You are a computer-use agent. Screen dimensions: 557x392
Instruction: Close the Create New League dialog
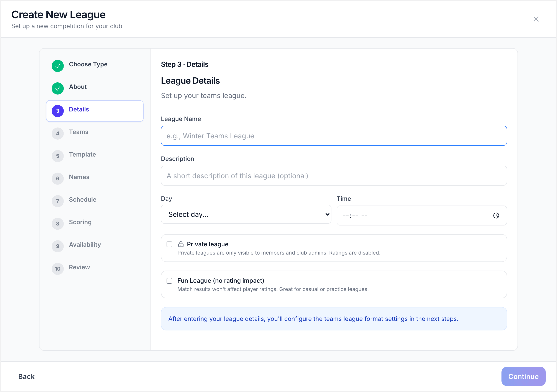[x=536, y=19]
